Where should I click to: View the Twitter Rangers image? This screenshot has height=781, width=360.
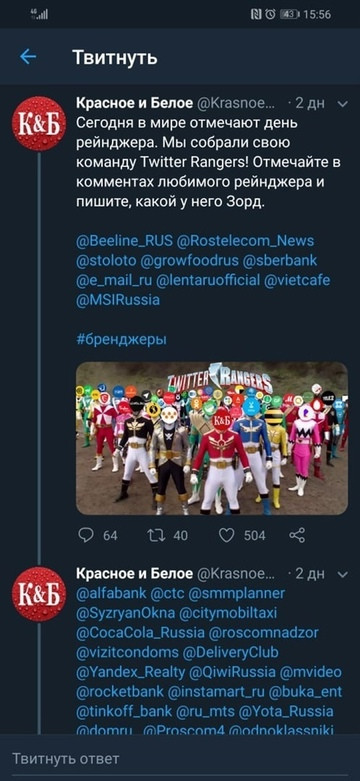(212, 438)
